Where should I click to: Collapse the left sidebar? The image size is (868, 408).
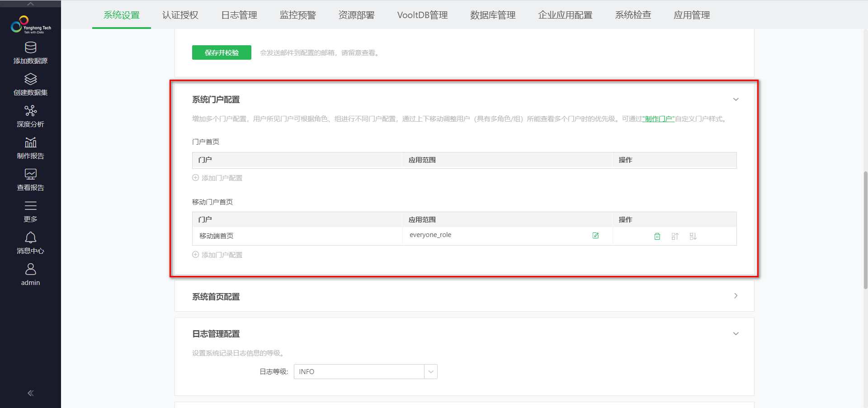pos(30,393)
